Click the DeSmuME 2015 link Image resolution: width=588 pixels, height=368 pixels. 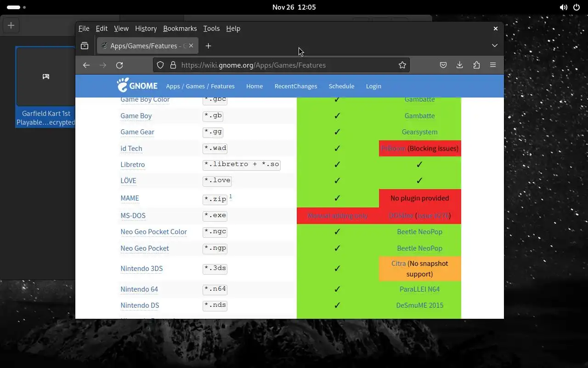click(420, 305)
